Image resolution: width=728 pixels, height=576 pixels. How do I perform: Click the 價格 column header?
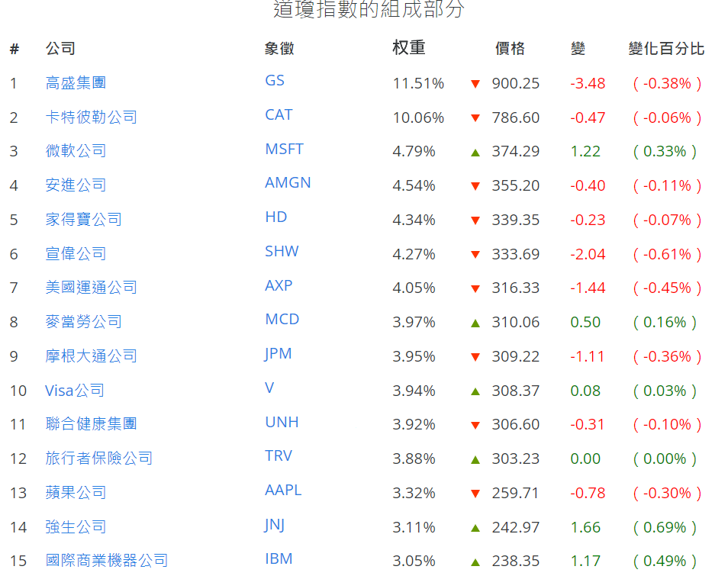(x=510, y=49)
